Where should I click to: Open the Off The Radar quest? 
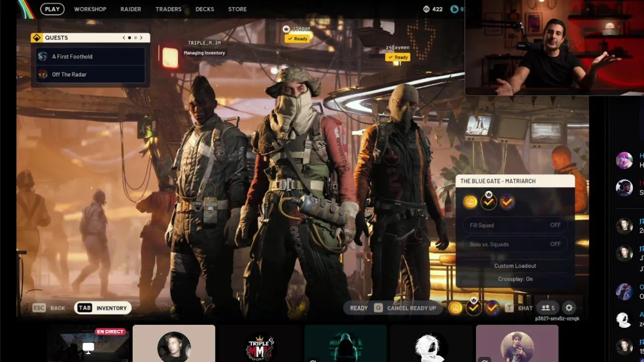(x=91, y=74)
